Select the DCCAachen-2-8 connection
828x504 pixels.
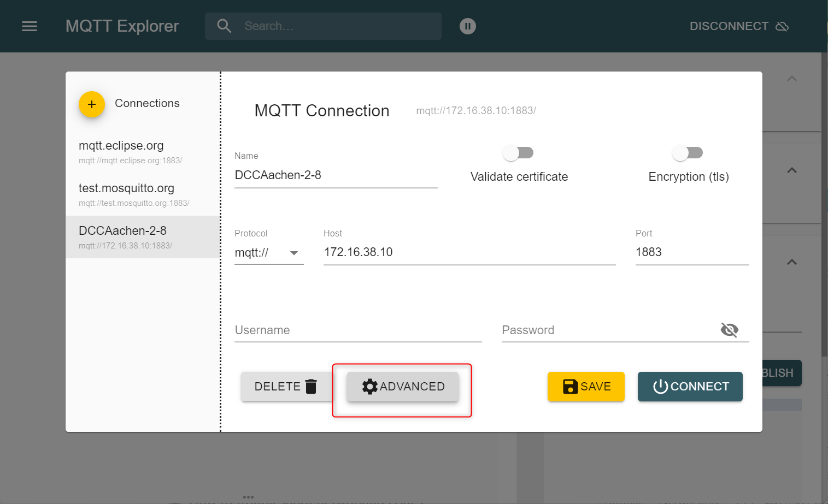pos(143,237)
